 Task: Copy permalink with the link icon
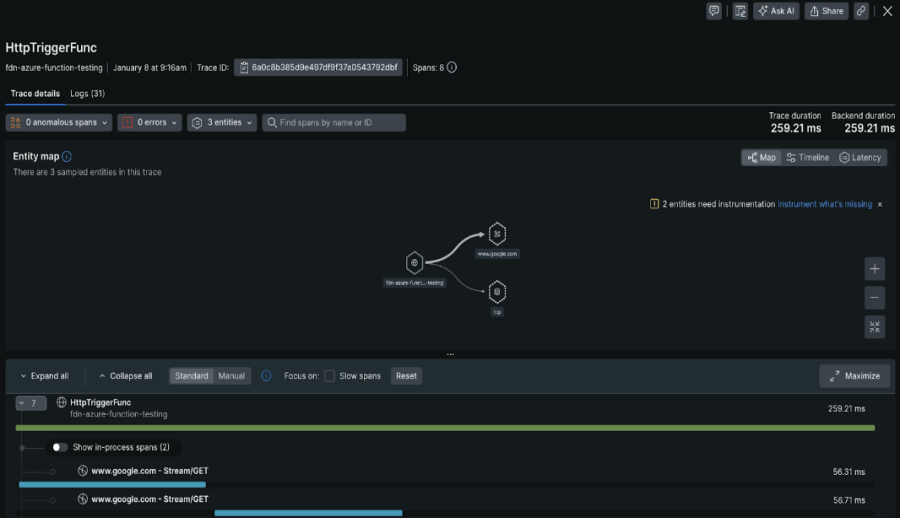[x=861, y=11]
